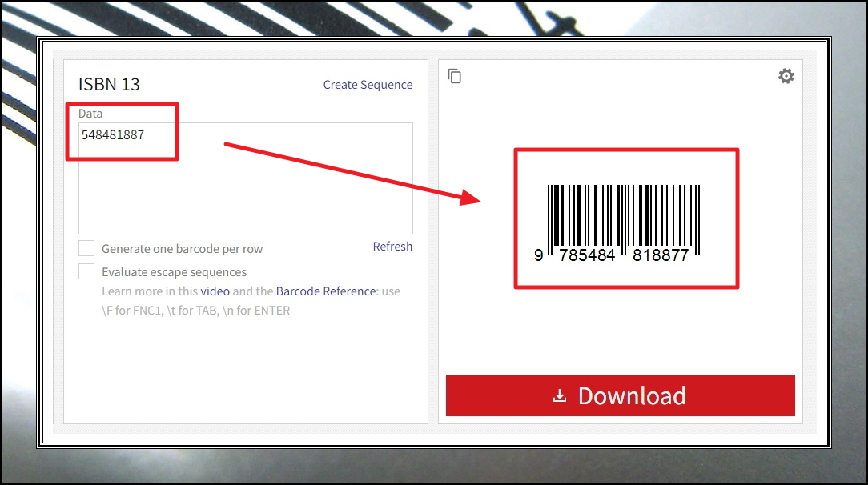Click the Download button
The width and height of the screenshot is (868, 485).
(x=620, y=396)
